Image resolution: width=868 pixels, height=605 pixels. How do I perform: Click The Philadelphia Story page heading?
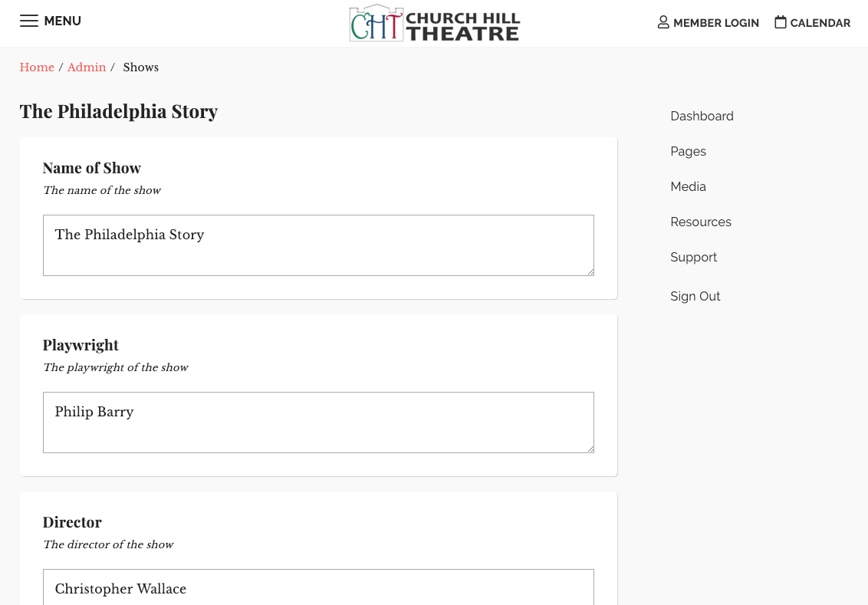tap(119, 112)
